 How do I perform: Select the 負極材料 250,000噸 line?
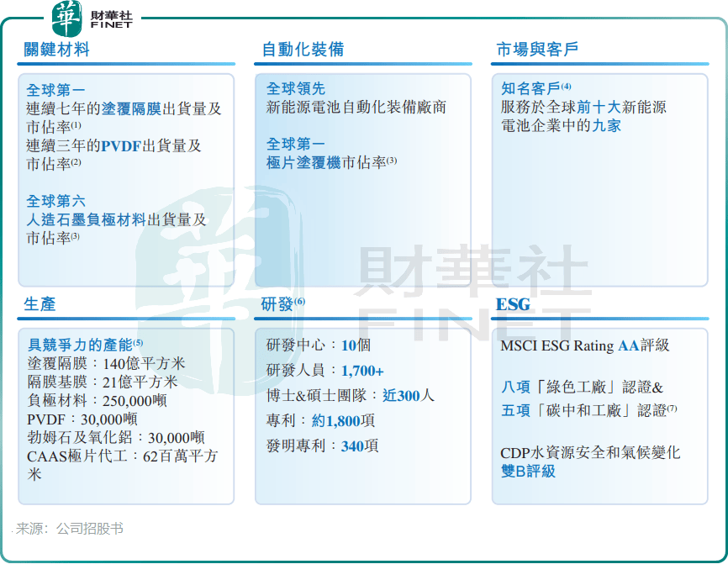[98, 400]
